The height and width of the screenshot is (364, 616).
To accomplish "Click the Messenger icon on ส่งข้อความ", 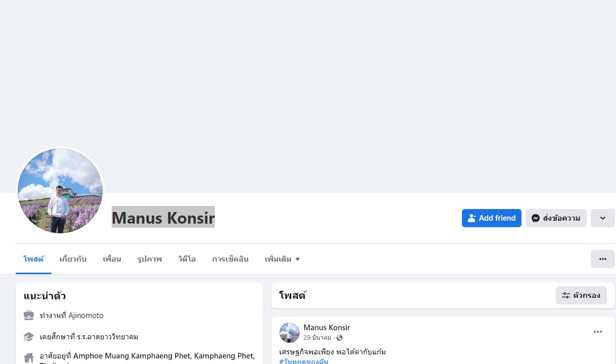I will [x=536, y=218].
